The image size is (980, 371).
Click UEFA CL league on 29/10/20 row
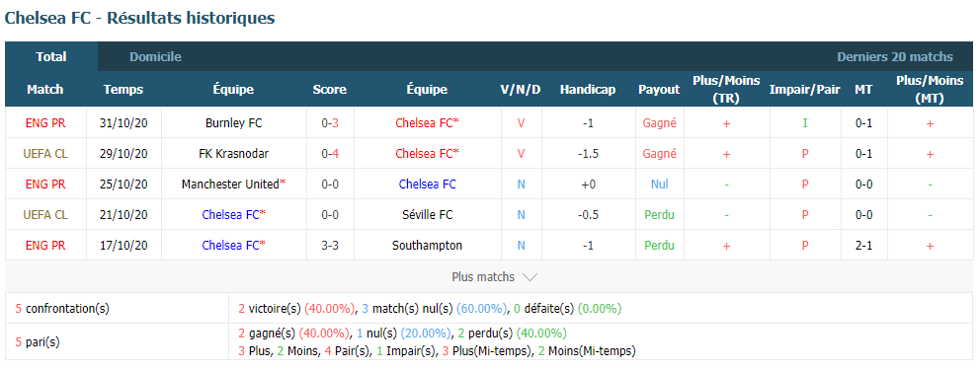tap(45, 154)
